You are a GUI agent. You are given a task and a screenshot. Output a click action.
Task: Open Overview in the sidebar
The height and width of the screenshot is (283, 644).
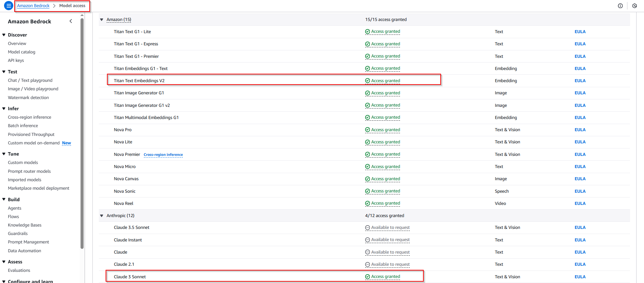[17, 44]
